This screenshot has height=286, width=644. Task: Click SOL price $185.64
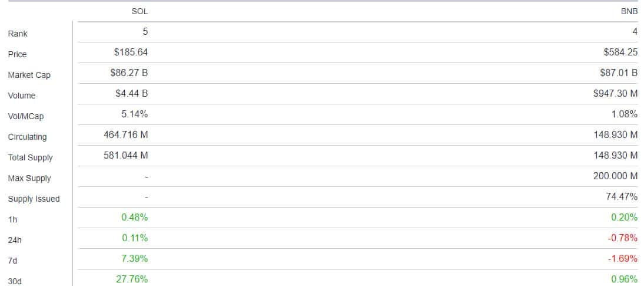pyautogui.click(x=131, y=52)
